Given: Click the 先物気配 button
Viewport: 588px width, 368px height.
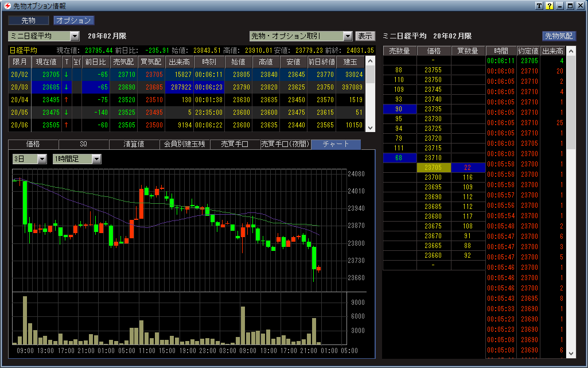Looking at the screenshot, I should click(x=559, y=36).
